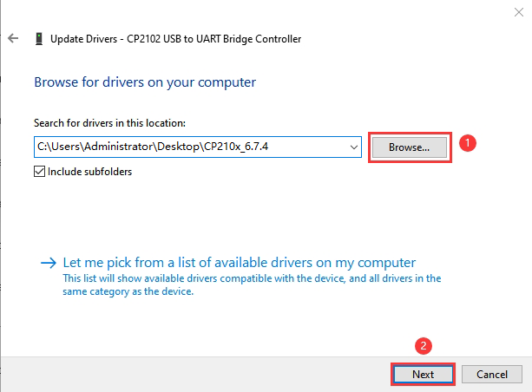Viewport: 532px width, 392px height.
Task: Click the 'Update Drivers - CP2102 USB to UART' title text
Action: pyautogui.click(x=176, y=39)
